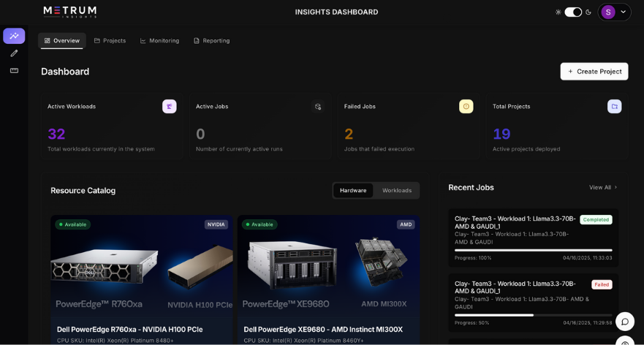Viewport: 644px width, 345px height.
Task: Click the Resource Catalog heading
Action: tap(83, 191)
